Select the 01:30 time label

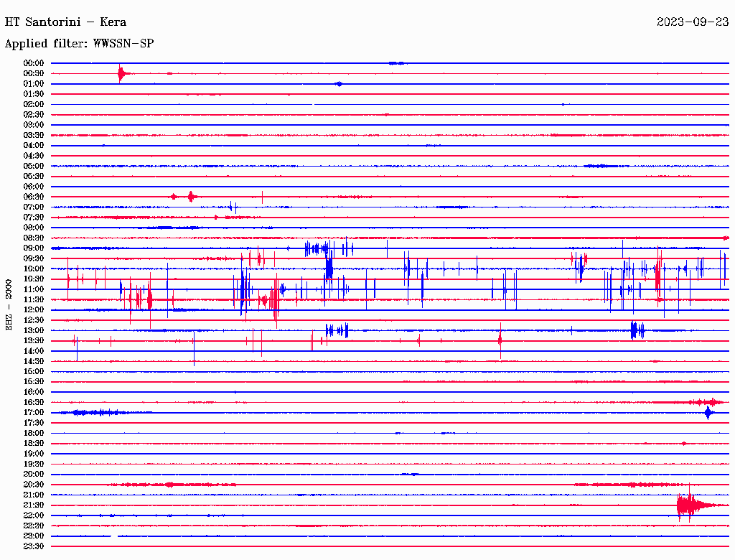[x=34, y=94]
